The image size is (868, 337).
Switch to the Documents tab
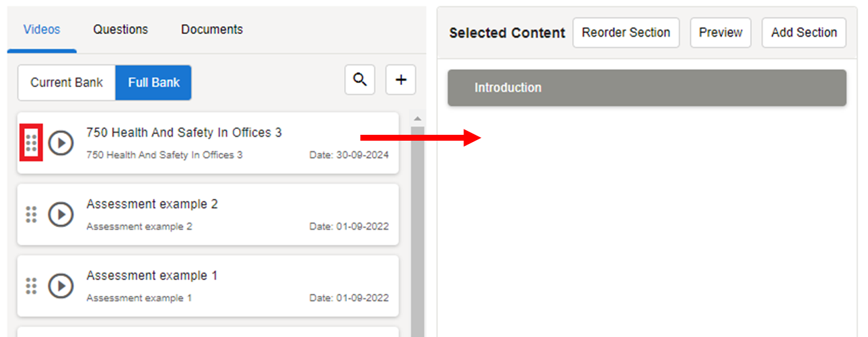[x=212, y=29]
